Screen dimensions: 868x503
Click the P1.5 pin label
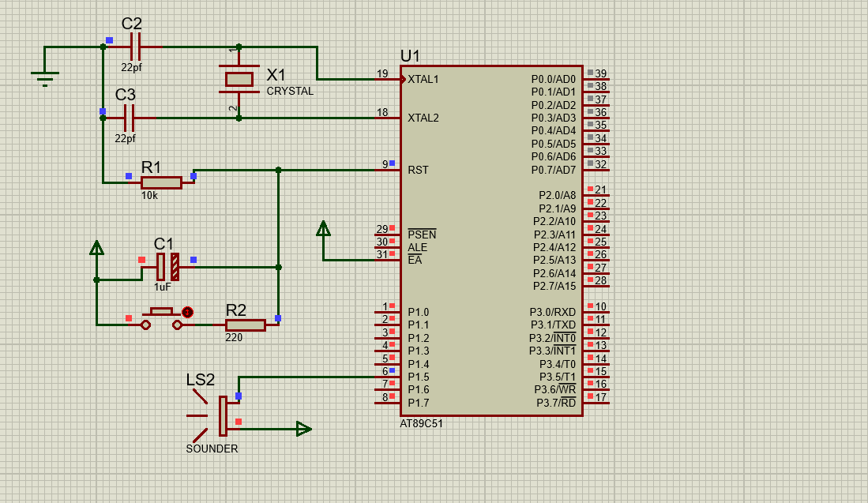(419, 377)
